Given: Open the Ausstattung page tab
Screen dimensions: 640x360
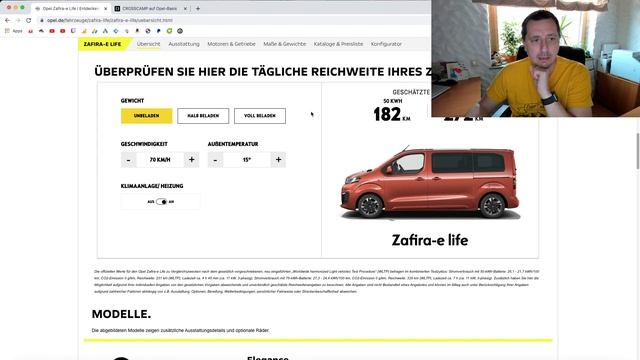Looking at the screenshot, I should 184,44.
